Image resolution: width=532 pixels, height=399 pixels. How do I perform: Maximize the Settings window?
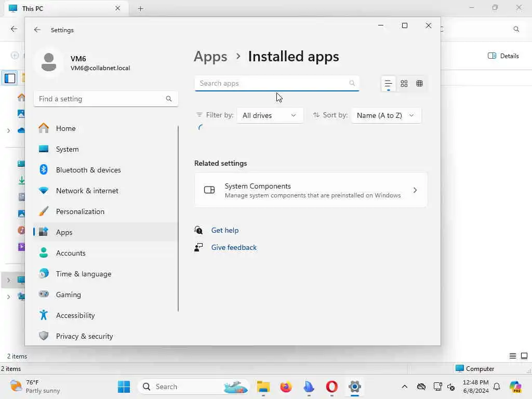pyautogui.click(x=404, y=25)
